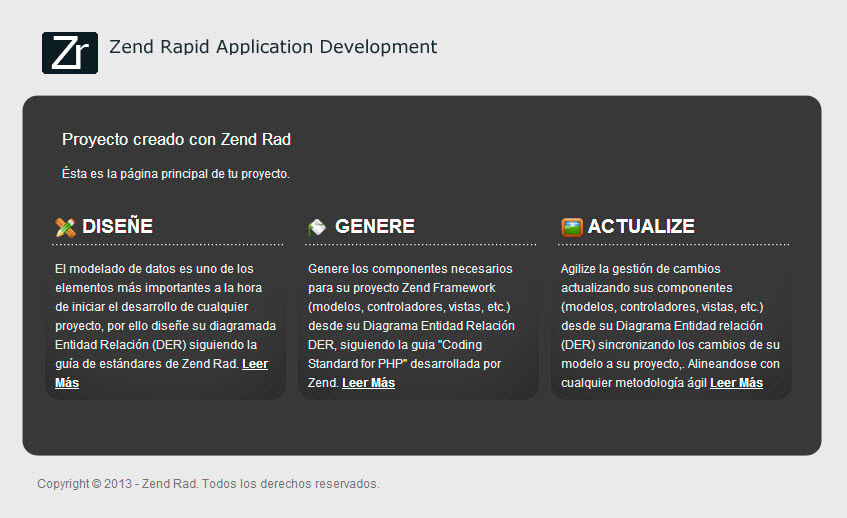847x518 pixels.
Task: Click Zend Rapid Application Development title
Action: click(x=273, y=47)
